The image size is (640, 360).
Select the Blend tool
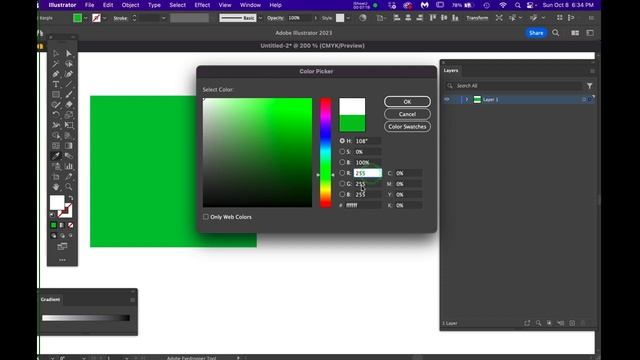click(x=69, y=156)
